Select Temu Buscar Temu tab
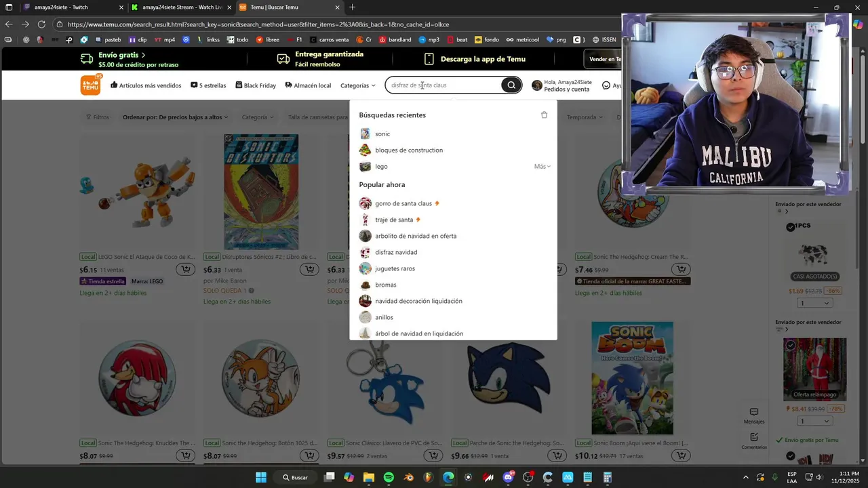The width and height of the screenshot is (868, 488). 290,7
